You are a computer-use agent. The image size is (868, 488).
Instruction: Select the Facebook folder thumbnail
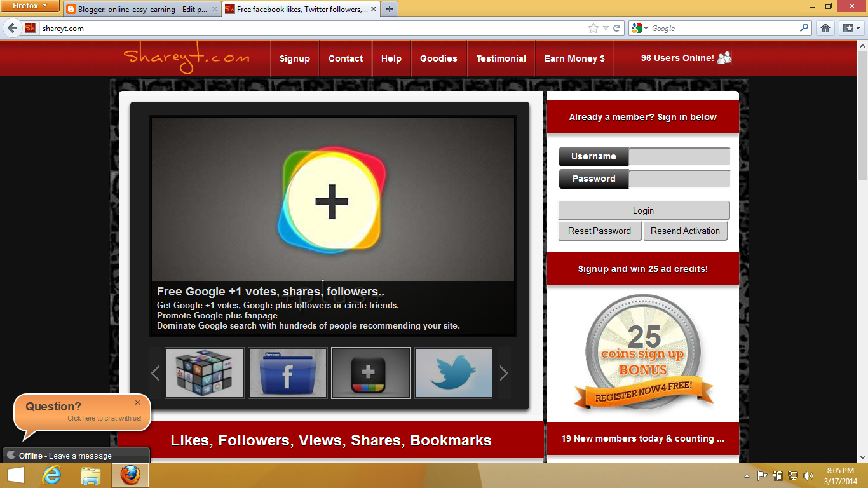[288, 373]
